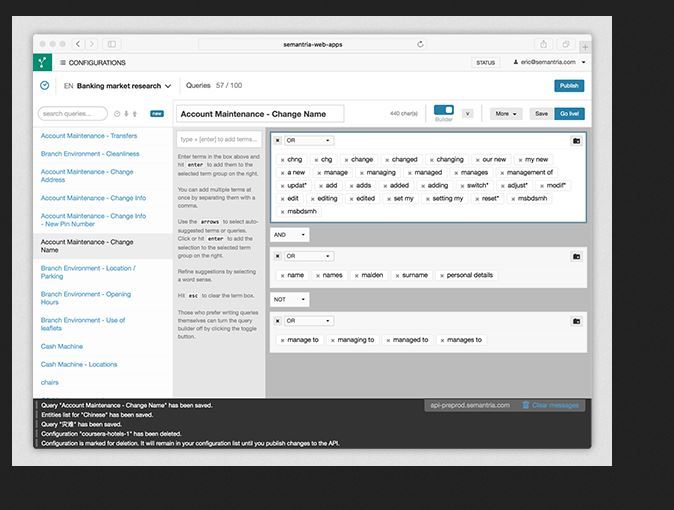Open Branch Environment - Cleanliness query
Image resolution: width=674 pixels, height=510 pixels.
pos(90,154)
